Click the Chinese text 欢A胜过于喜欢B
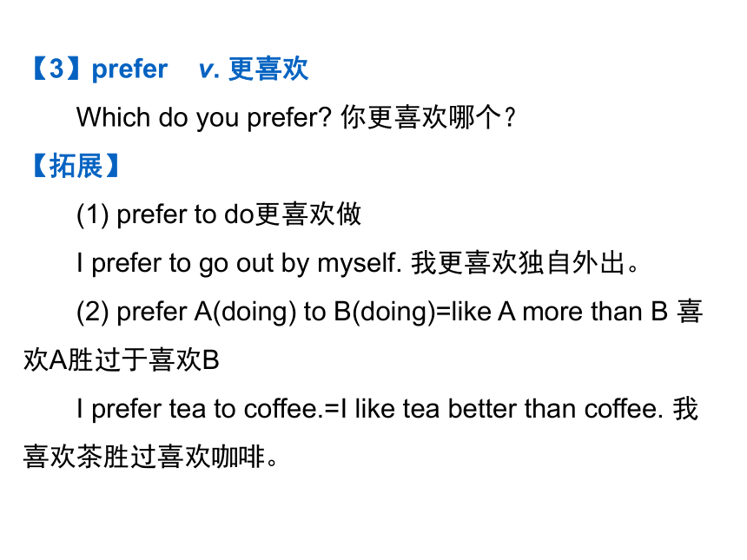 click(122, 360)
